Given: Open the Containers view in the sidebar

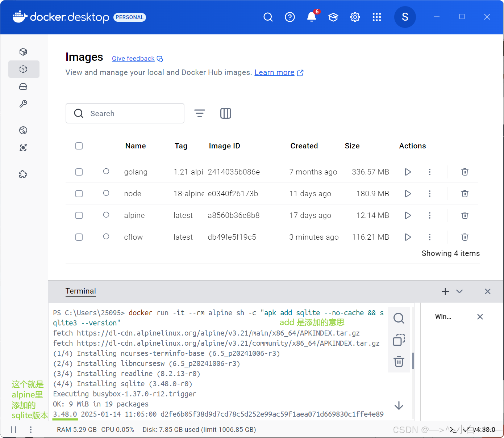Looking at the screenshot, I should (x=23, y=52).
